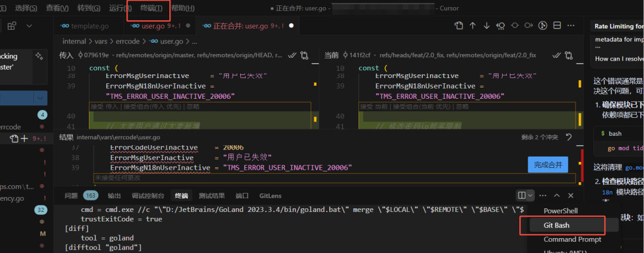Go to the next conflict with the down arrow
The height and width of the screenshot is (253, 644).
[487, 26]
